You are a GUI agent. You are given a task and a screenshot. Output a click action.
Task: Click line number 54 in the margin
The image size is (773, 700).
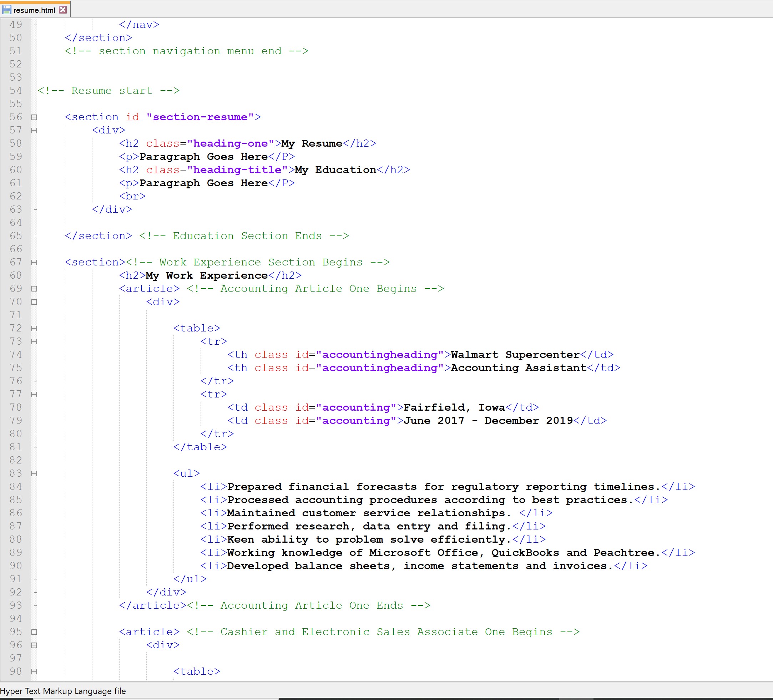click(x=16, y=91)
